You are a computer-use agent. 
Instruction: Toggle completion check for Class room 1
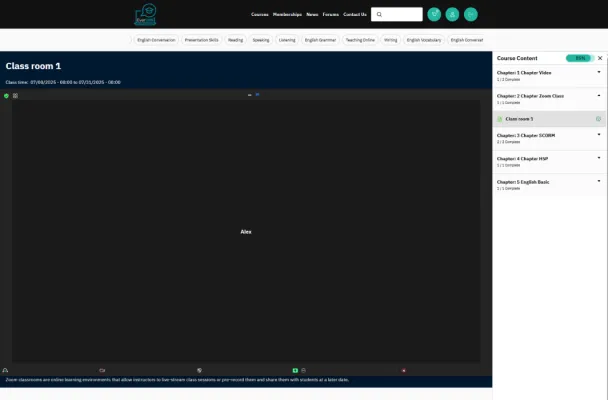click(598, 119)
